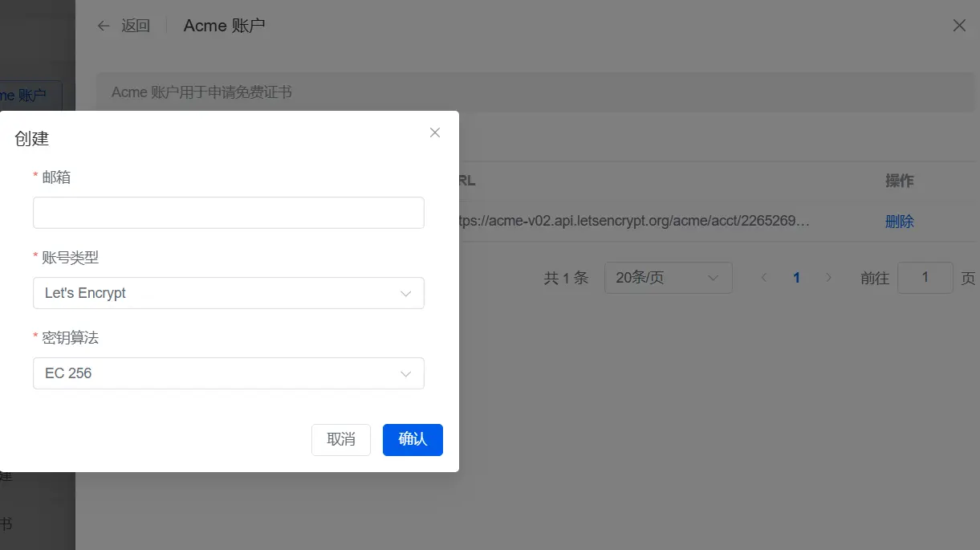Image resolution: width=980 pixels, height=550 pixels.
Task: Select the Acme 账户 item in left sidebar
Action: pos(30,96)
